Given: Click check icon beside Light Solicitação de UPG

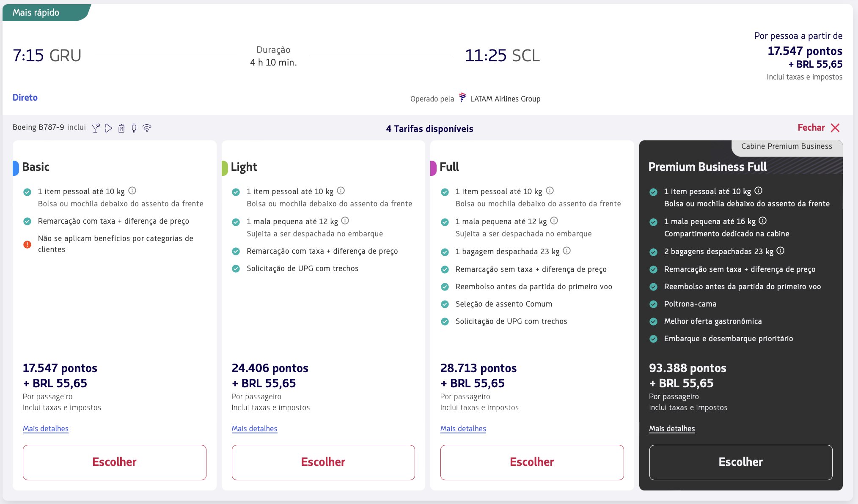Looking at the screenshot, I should tap(236, 269).
